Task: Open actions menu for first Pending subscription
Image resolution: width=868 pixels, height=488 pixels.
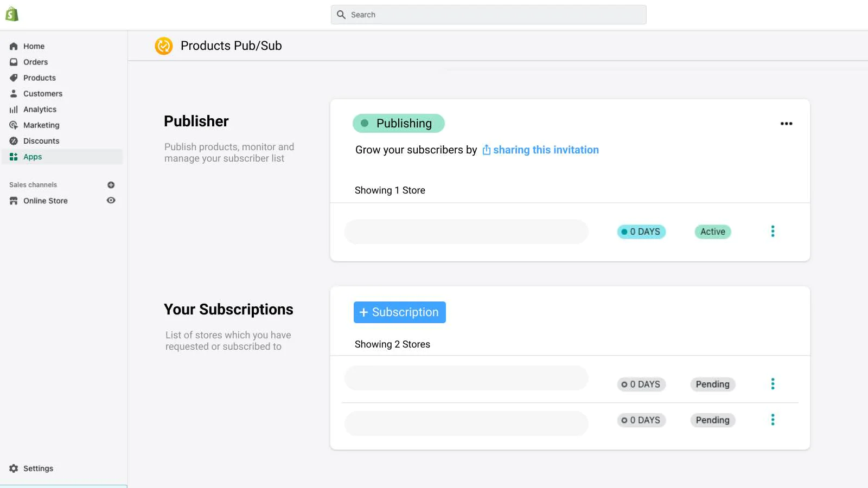Action: [x=773, y=384]
